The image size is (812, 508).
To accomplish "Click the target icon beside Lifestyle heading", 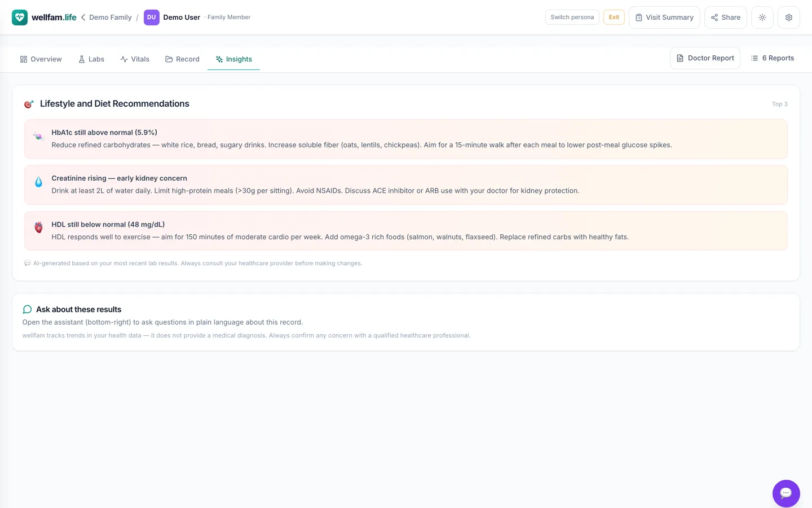I will point(29,104).
